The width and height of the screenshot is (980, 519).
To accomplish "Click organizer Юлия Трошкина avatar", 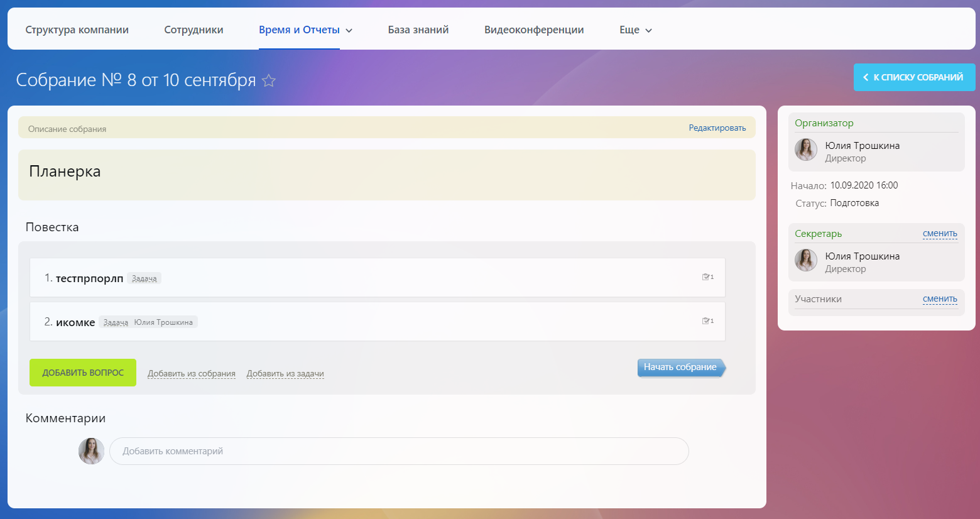I will [806, 150].
